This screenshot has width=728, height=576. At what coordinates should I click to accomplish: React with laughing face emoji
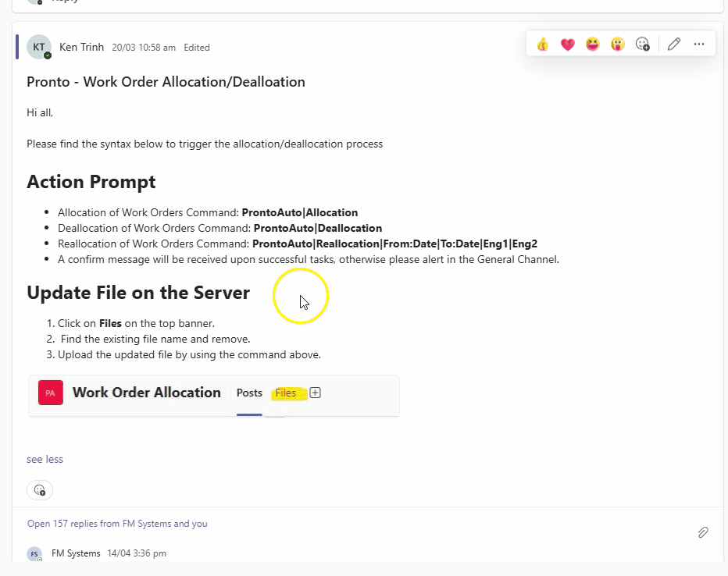592,44
